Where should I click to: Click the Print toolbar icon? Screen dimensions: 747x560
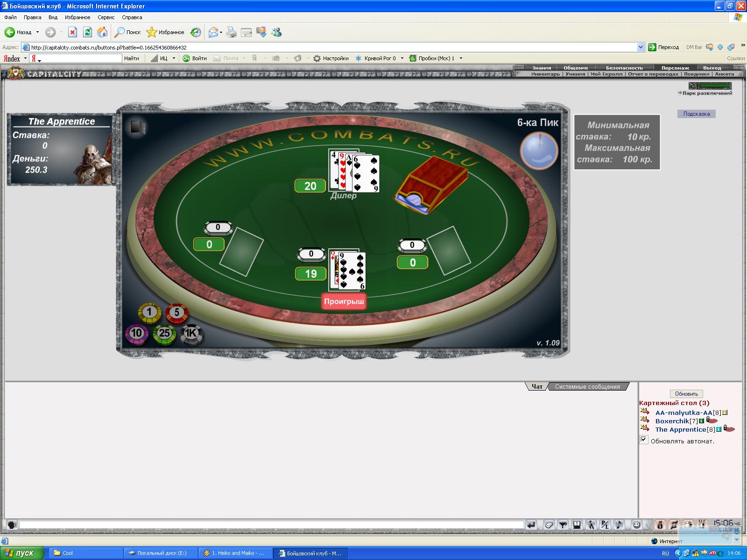coord(232,32)
